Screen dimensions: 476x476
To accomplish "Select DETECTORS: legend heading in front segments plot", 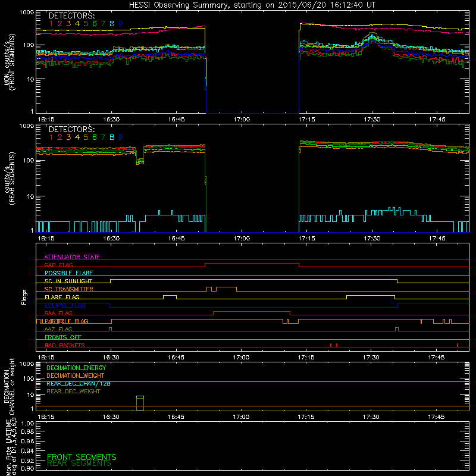I will point(72,15).
